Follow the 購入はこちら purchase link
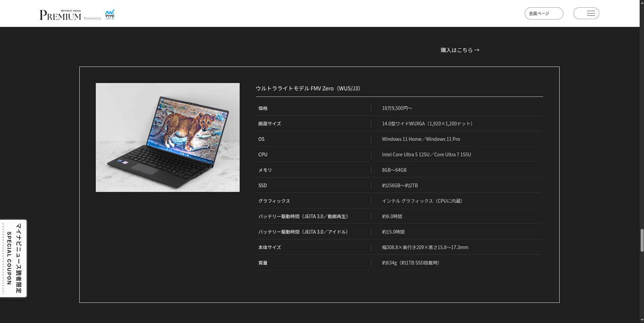 pyautogui.click(x=456, y=50)
